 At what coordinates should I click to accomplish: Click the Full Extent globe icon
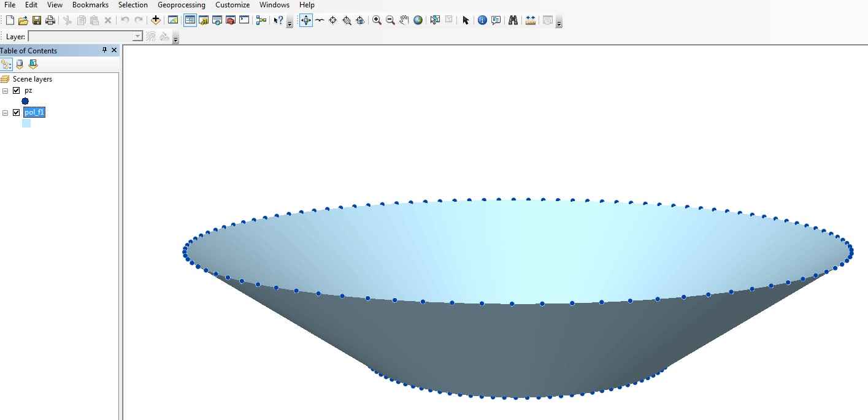pos(418,20)
